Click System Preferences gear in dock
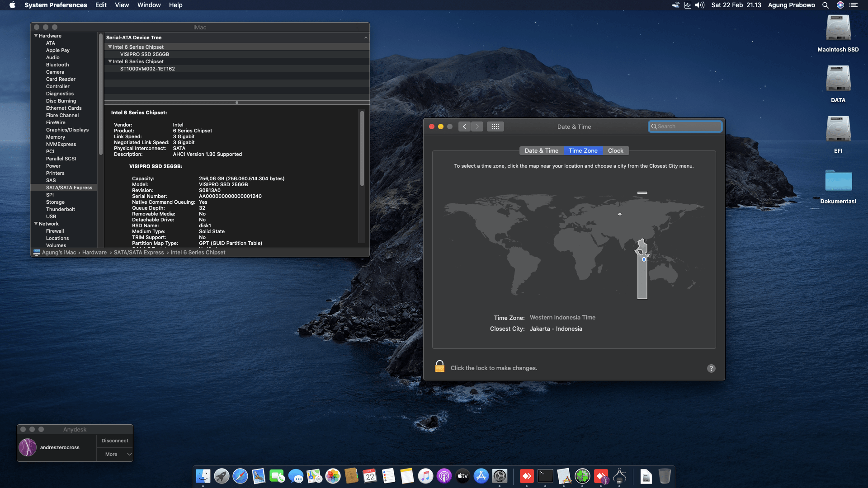The width and height of the screenshot is (868, 488). point(500,476)
